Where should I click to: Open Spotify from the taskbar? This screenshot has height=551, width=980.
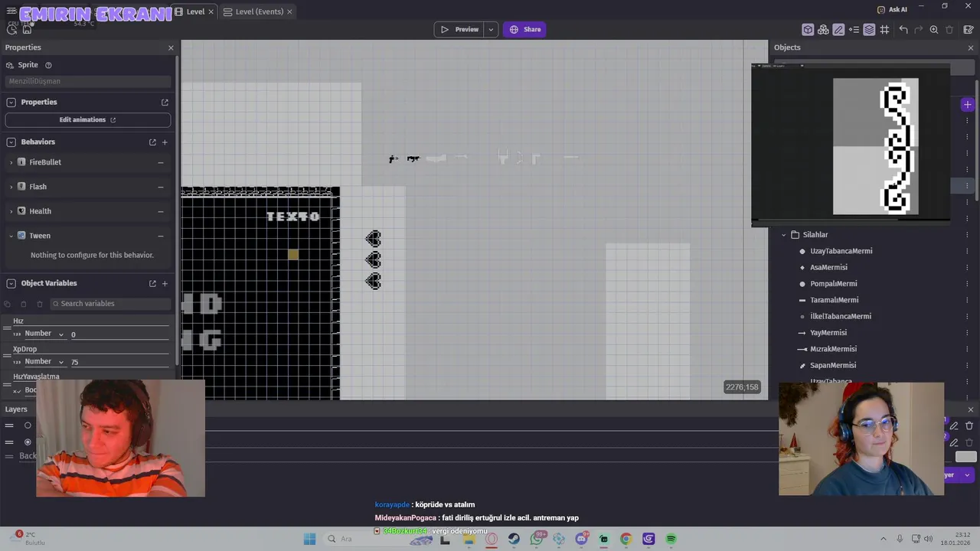point(671,539)
